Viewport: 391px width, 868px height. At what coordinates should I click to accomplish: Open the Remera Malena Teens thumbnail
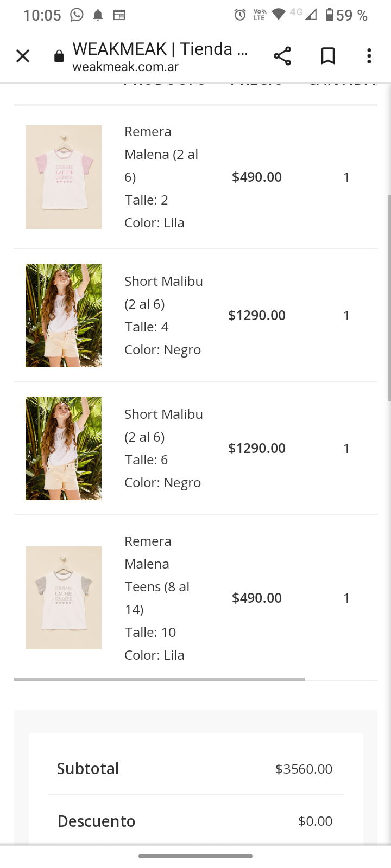[64, 598]
